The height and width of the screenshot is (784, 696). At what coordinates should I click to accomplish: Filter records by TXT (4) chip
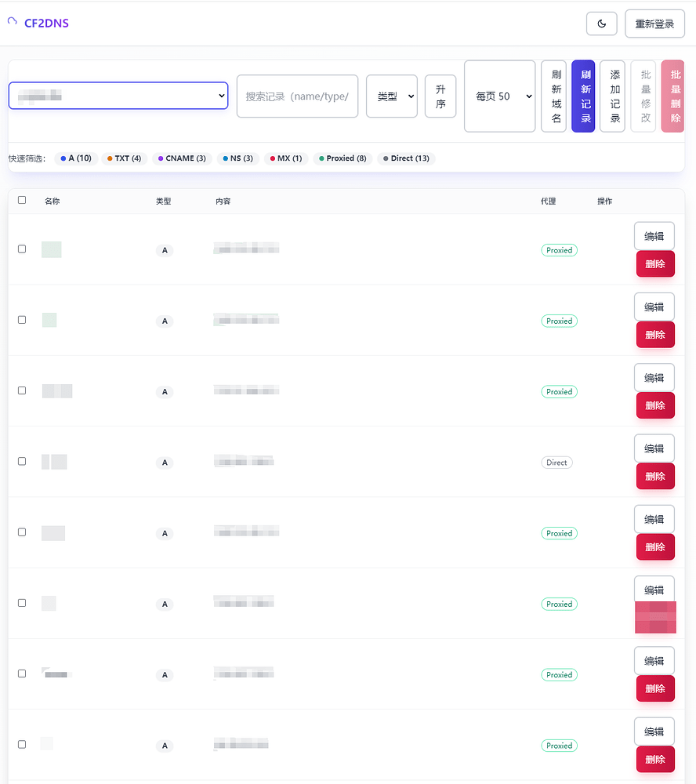click(124, 158)
